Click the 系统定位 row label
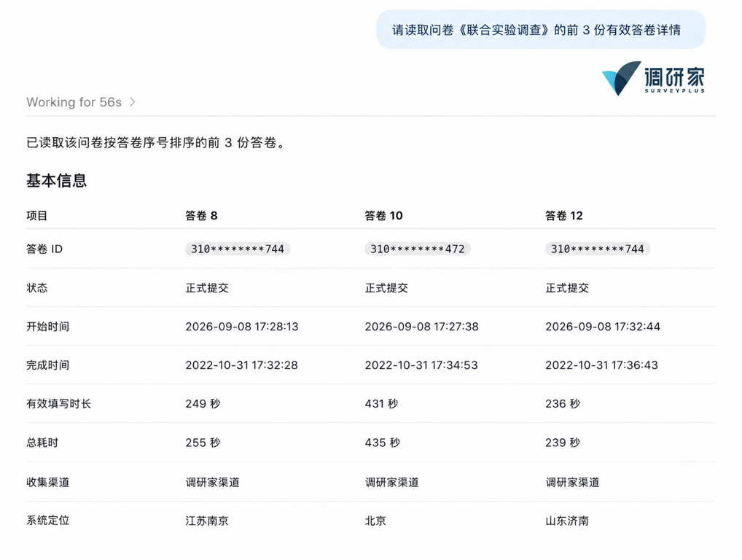The width and height of the screenshot is (742, 560). [x=48, y=520]
